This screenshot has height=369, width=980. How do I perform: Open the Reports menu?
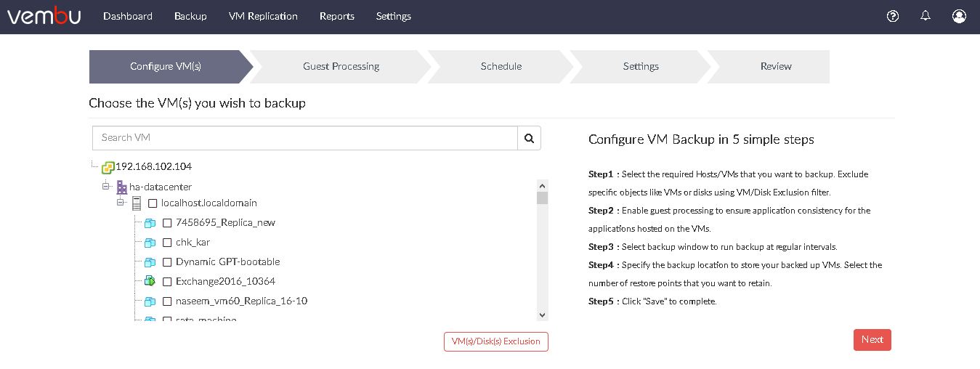pyautogui.click(x=337, y=16)
